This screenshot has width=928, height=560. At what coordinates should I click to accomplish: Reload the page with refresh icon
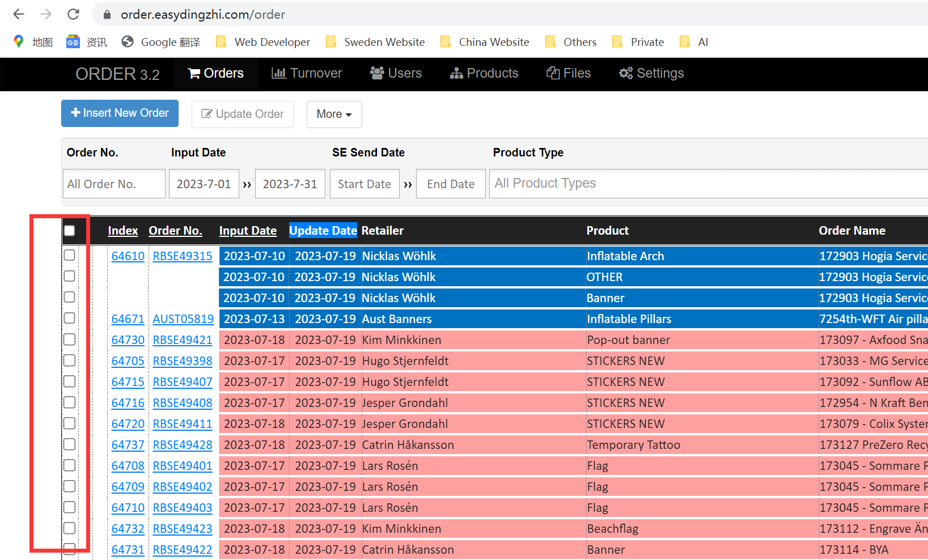coord(73,14)
